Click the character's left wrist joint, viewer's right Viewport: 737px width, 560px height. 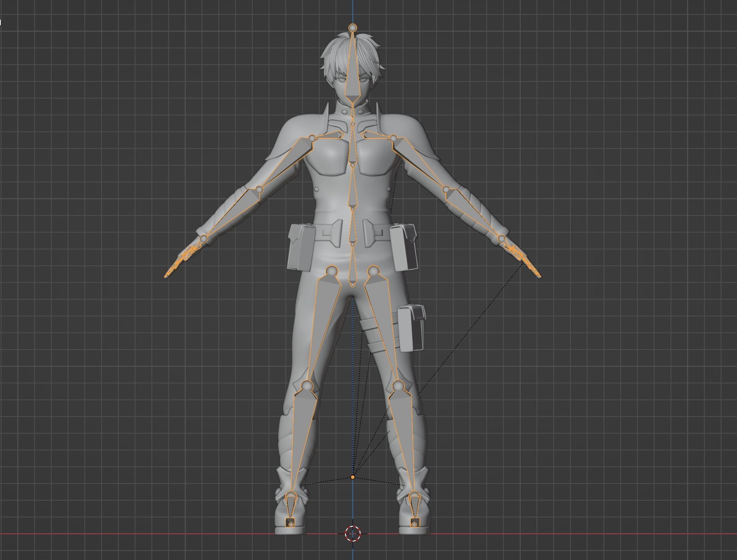pos(502,239)
